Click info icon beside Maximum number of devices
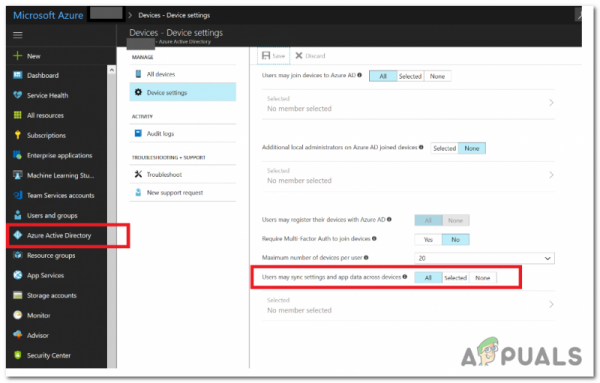This screenshot has width=600, height=383. point(366,258)
